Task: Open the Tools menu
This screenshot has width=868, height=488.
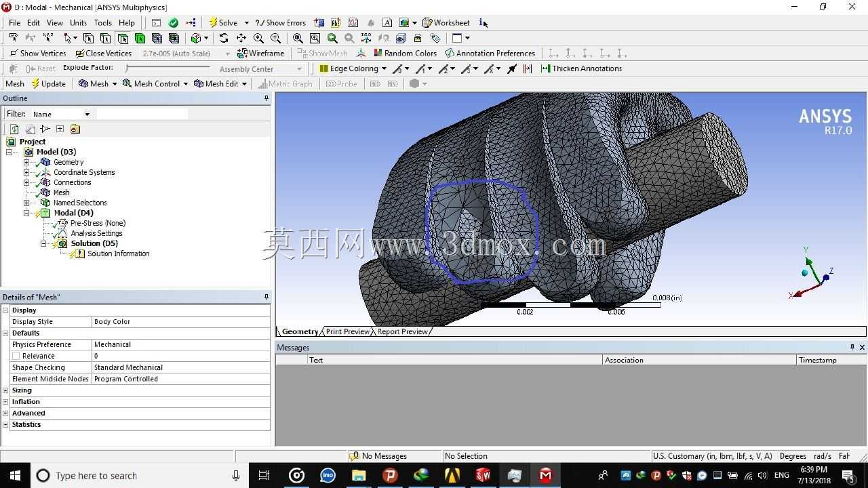Action: tap(103, 22)
